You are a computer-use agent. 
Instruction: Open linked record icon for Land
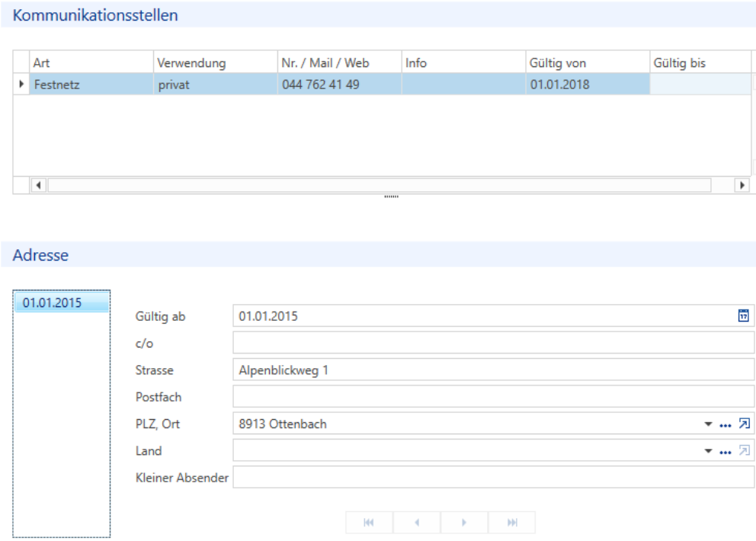click(744, 451)
